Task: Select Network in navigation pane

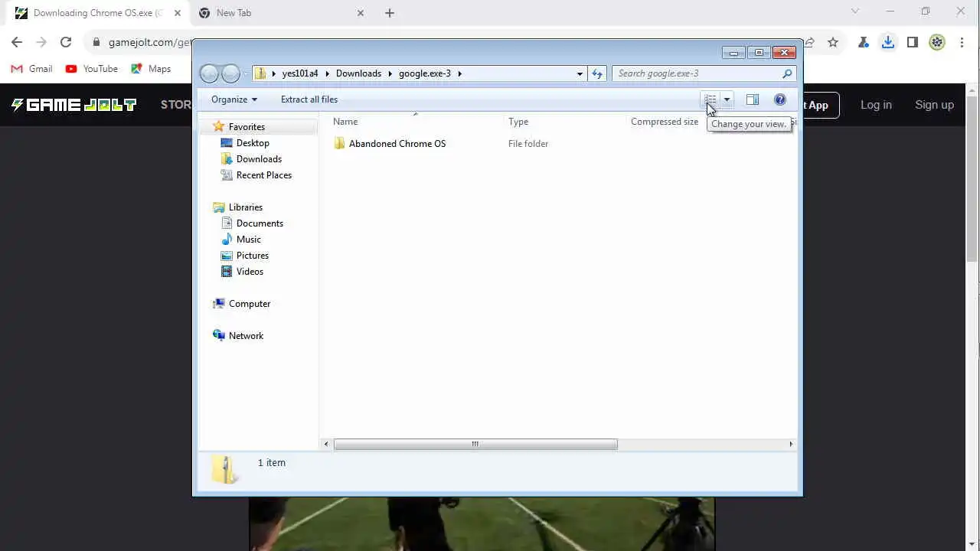Action: pos(246,336)
